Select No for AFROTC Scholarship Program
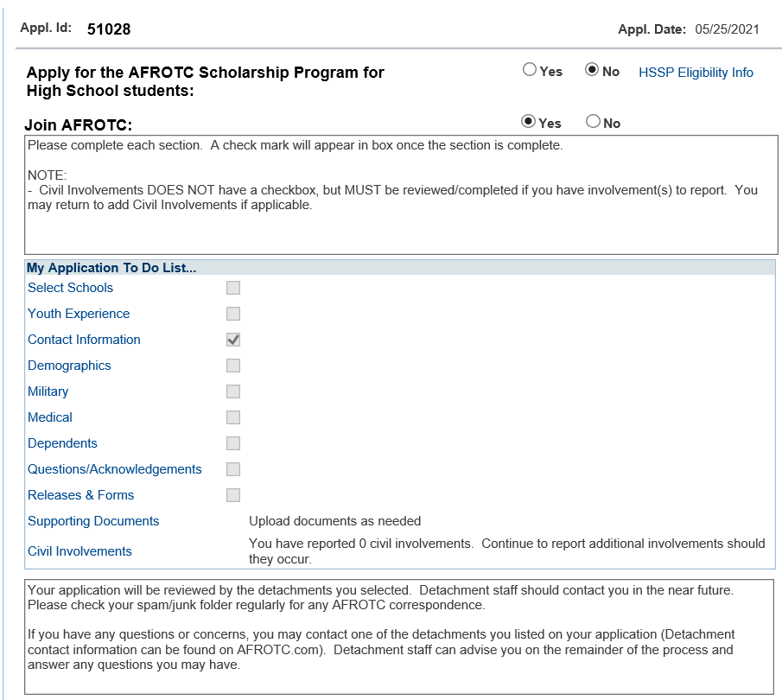Screen dimensions: 782x700 pos(592,71)
